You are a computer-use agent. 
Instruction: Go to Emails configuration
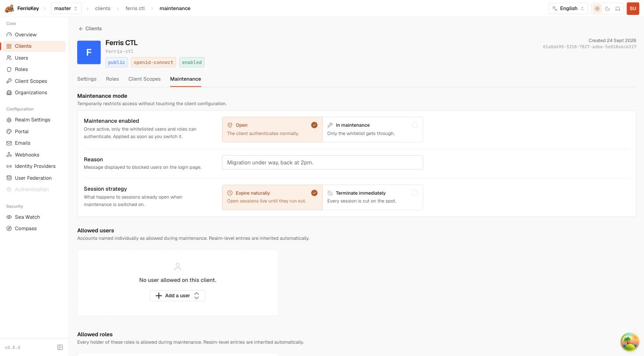click(34, 143)
